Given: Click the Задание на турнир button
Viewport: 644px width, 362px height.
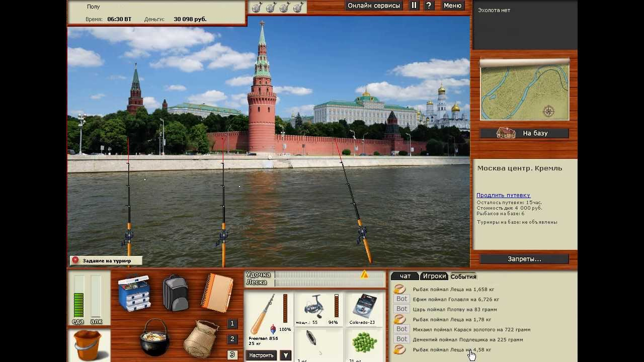Looking at the screenshot, I should pos(106,260).
